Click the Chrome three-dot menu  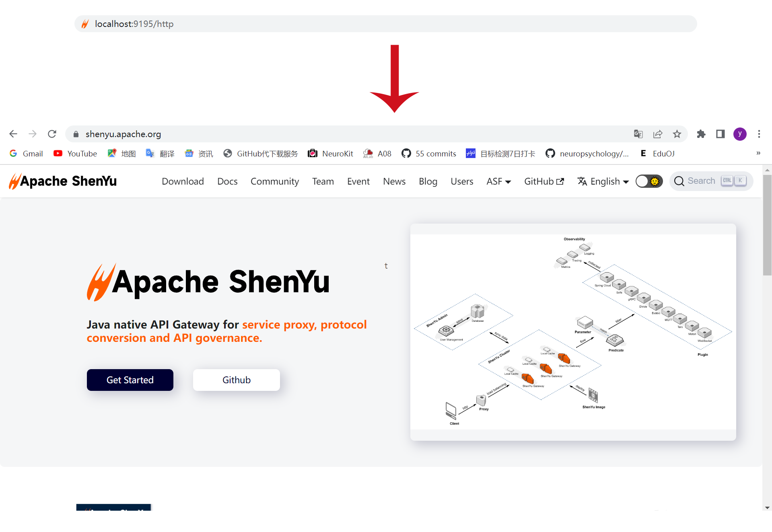[x=759, y=134]
